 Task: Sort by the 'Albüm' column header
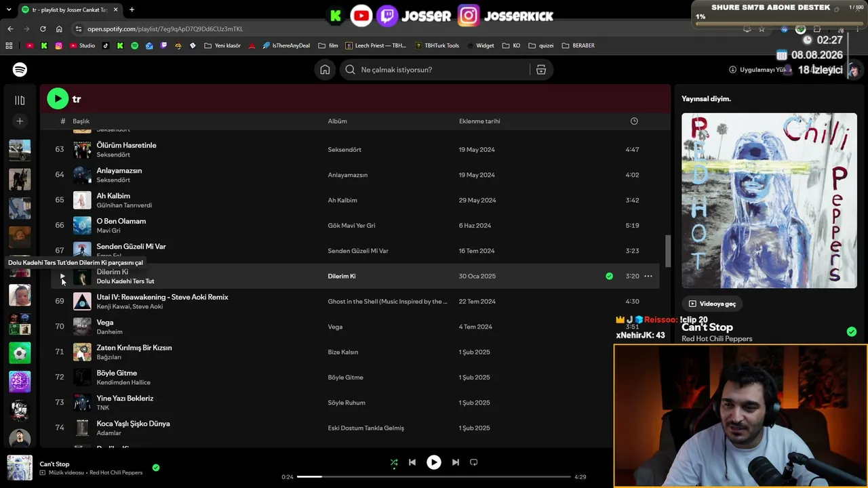(x=337, y=121)
